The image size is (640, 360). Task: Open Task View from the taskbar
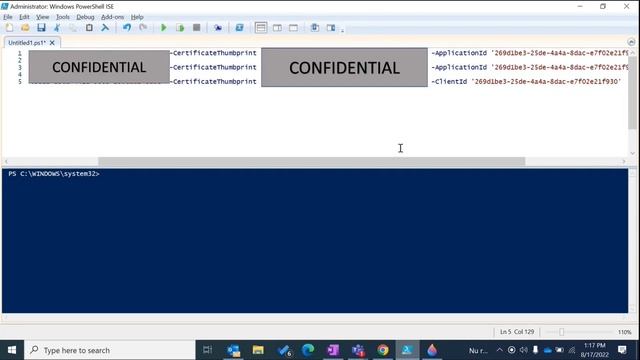(x=207, y=350)
